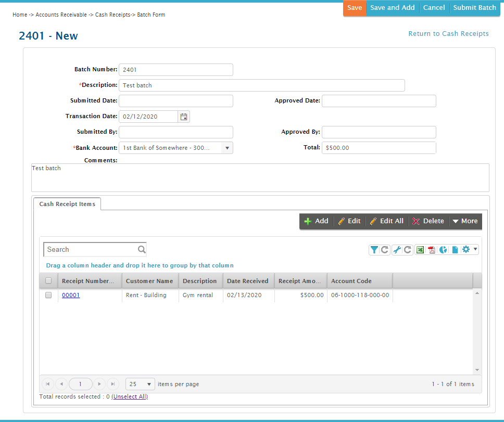Click the blue document page icon
504x422 pixels.
455,250
